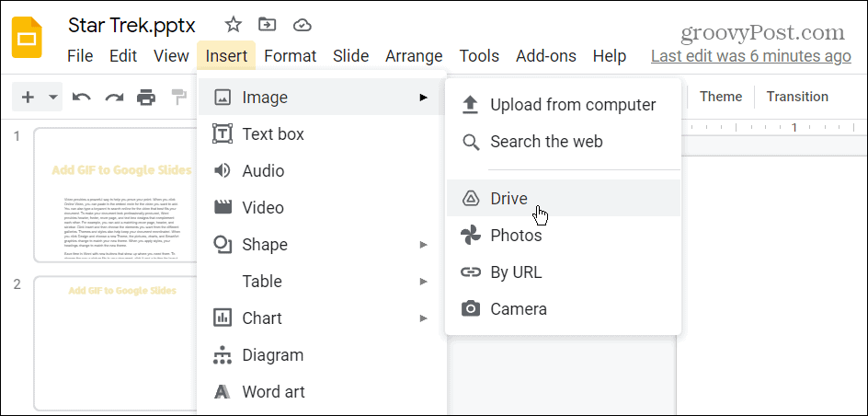The width and height of the screenshot is (868, 416).
Task: Check the cloud document status icon
Action: 303,25
